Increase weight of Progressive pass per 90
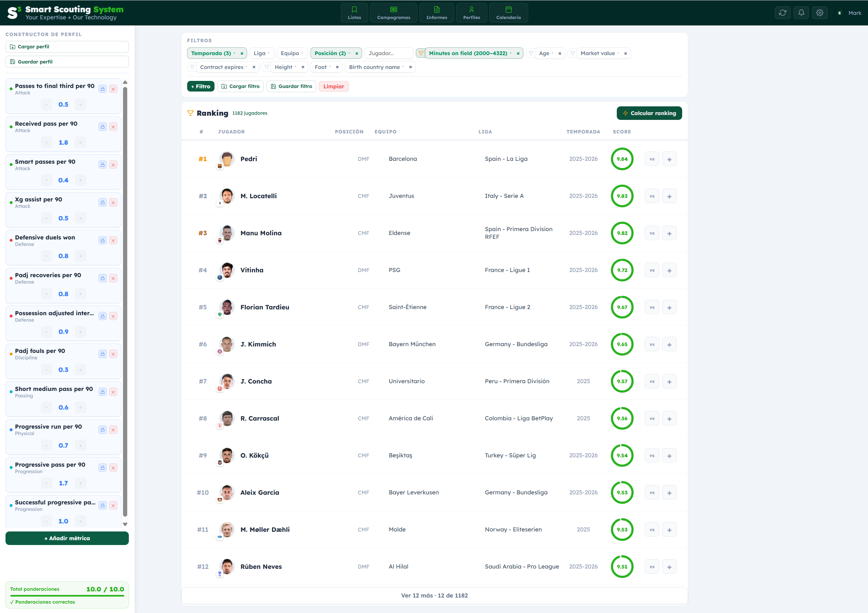 click(x=80, y=483)
